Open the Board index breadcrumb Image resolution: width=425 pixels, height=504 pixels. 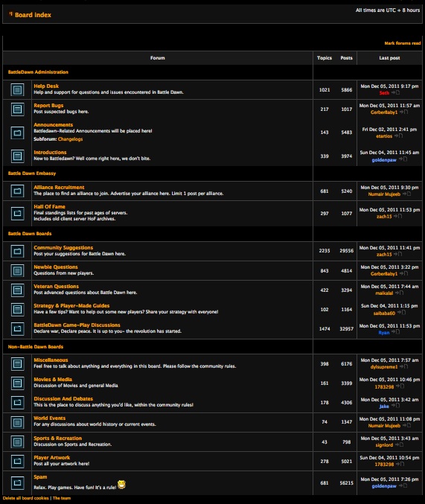tap(33, 15)
